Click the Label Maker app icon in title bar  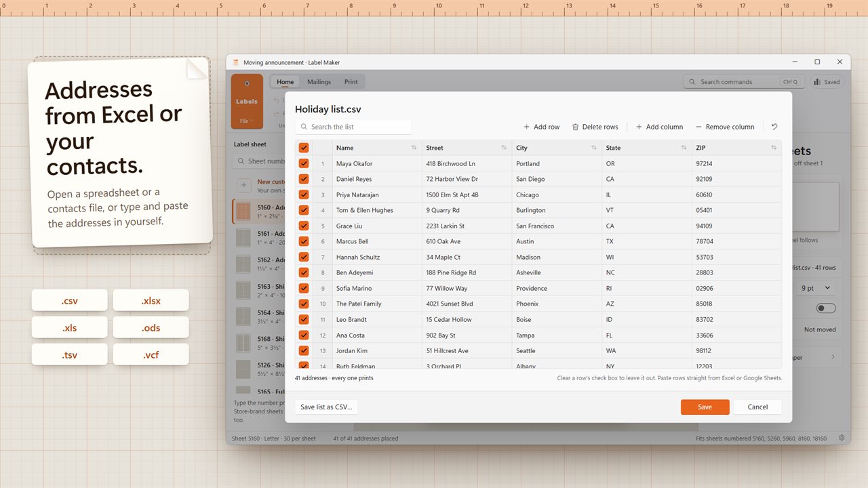click(236, 62)
